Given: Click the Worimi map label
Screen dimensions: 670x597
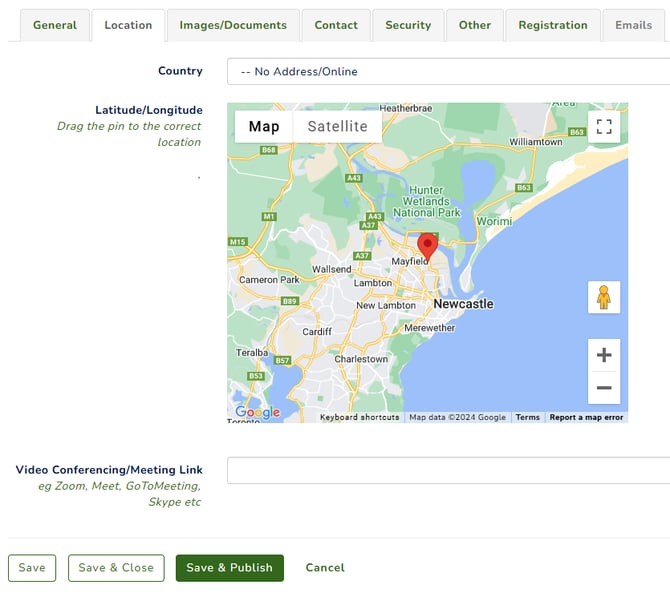Looking at the screenshot, I should click(x=494, y=221).
